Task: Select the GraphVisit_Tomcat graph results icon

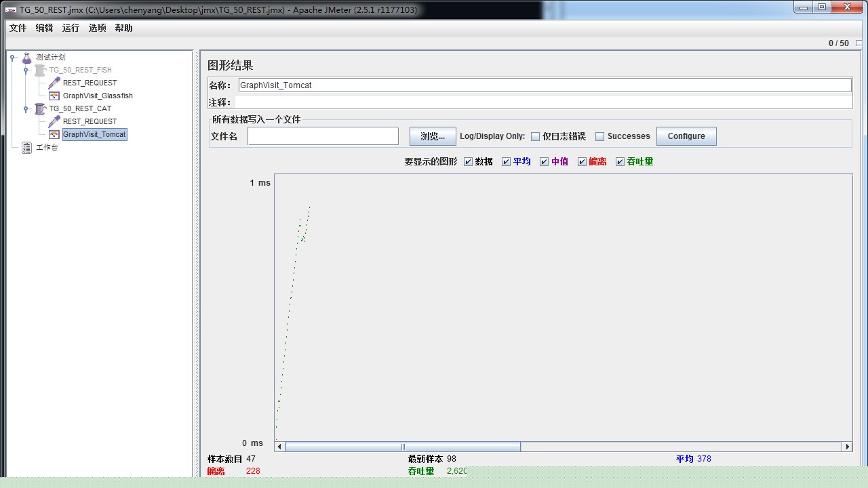Action: tap(54, 134)
